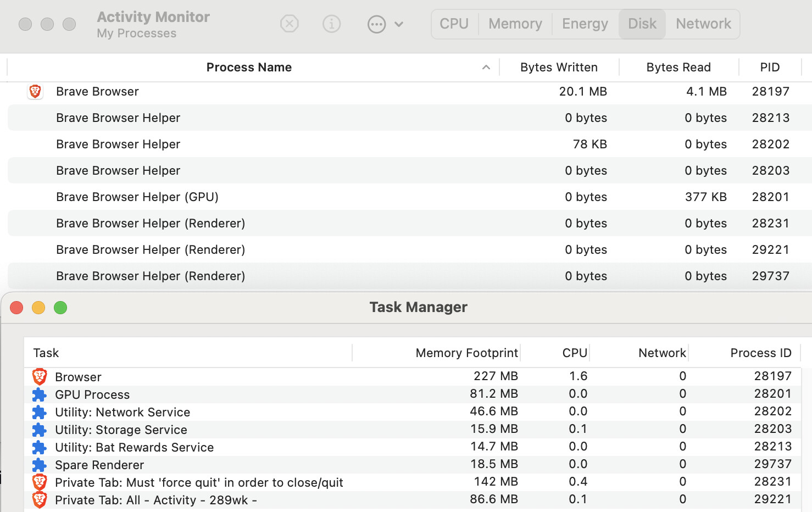Select Brave Browser Helper with PID 28213

[409, 118]
